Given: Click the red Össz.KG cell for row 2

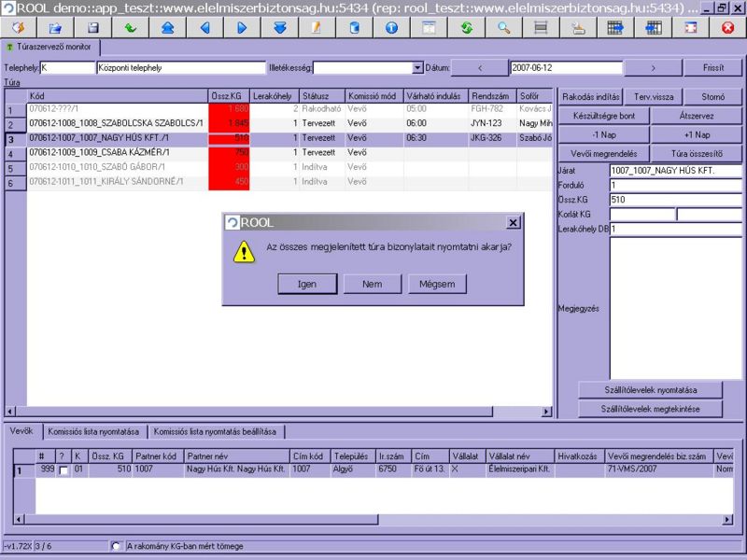Looking at the screenshot, I should pyautogui.click(x=230, y=123).
